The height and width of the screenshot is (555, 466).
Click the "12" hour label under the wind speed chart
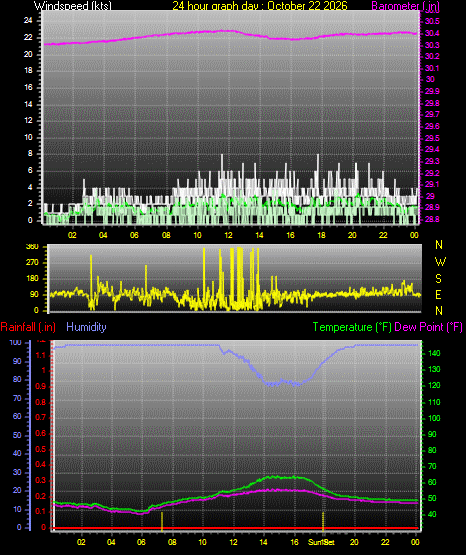pos(228,235)
